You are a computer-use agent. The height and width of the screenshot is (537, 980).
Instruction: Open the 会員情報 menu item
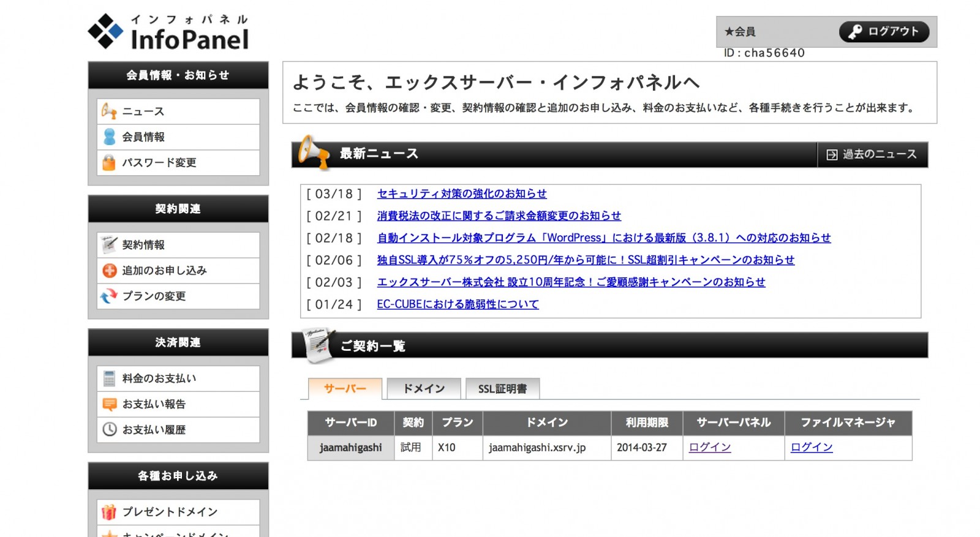pos(178,137)
